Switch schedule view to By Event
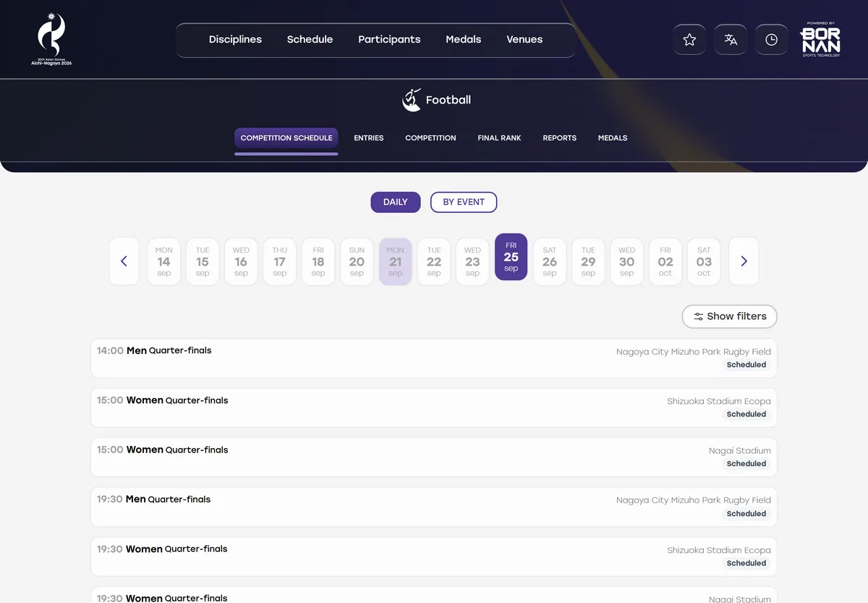Viewport: 868px width, 603px height. click(464, 202)
